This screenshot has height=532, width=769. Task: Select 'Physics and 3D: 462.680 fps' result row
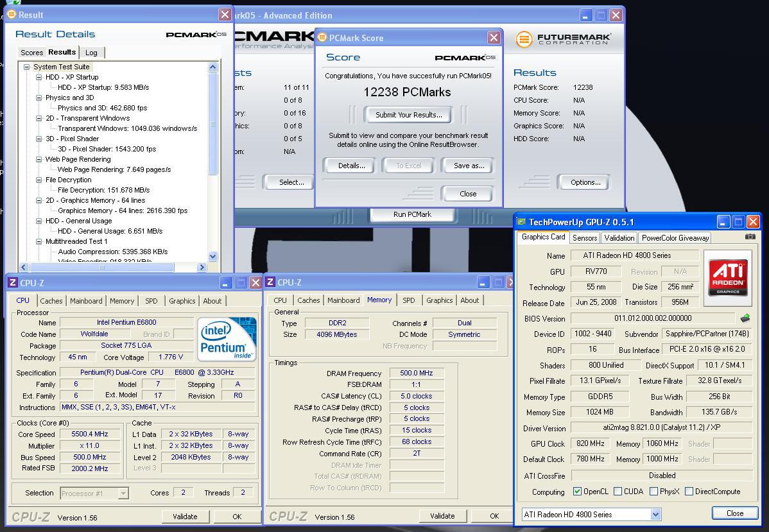click(102, 108)
